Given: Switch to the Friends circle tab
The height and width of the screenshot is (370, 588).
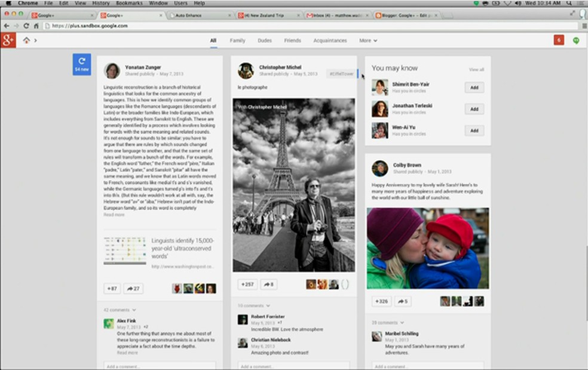Looking at the screenshot, I should pos(292,40).
